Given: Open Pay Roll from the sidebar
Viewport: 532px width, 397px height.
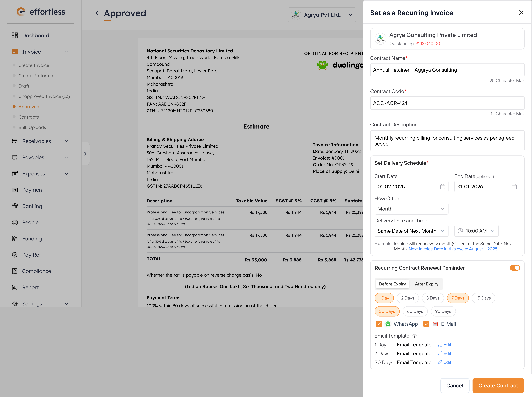Looking at the screenshot, I should point(32,255).
